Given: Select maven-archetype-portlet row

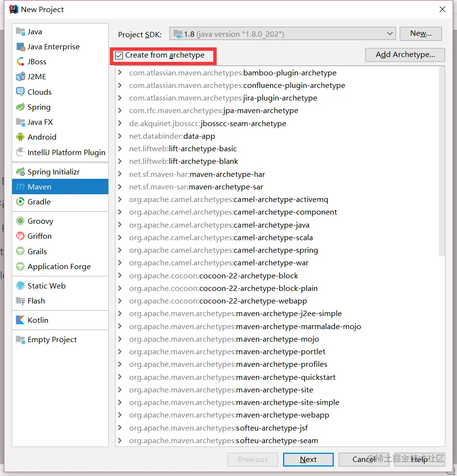Looking at the screenshot, I should click(x=277, y=351).
